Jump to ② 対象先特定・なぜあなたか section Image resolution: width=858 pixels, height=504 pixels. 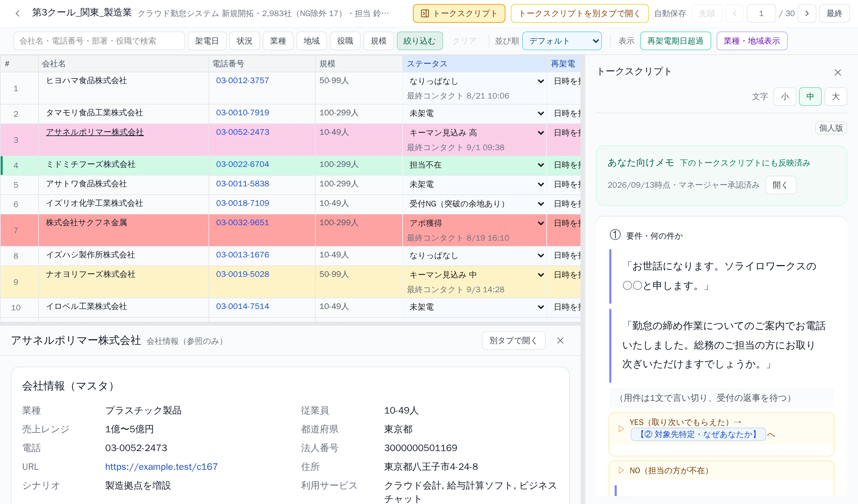point(698,434)
